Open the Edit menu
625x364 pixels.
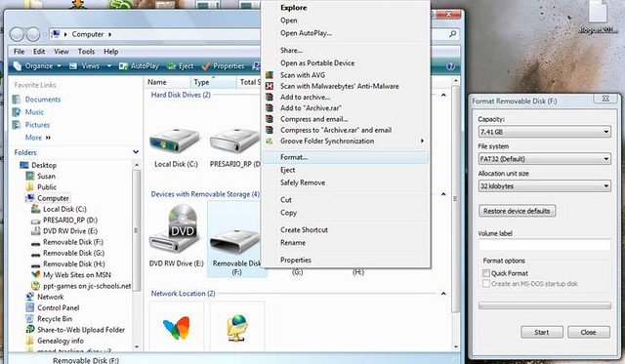39,52
